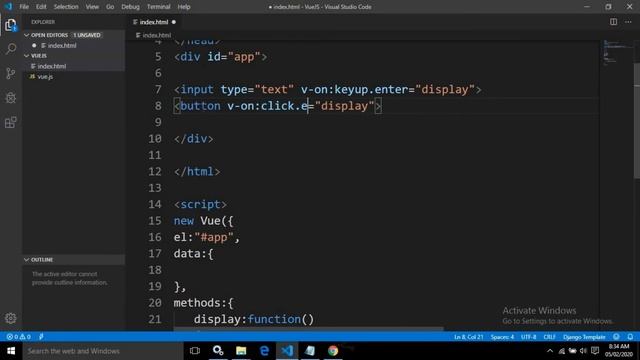
Task: Click the taskbar search box
Action: click(103, 351)
